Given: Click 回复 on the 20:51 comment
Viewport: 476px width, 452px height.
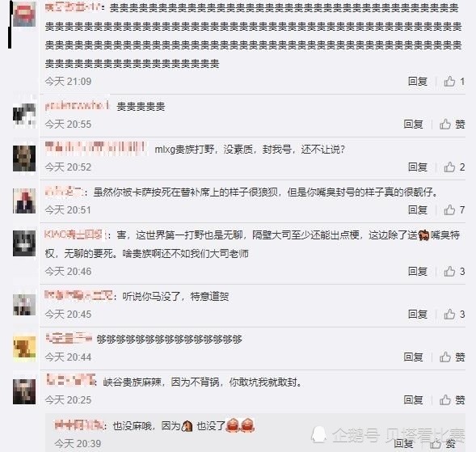Looking at the screenshot, I should pyautogui.click(x=418, y=210).
